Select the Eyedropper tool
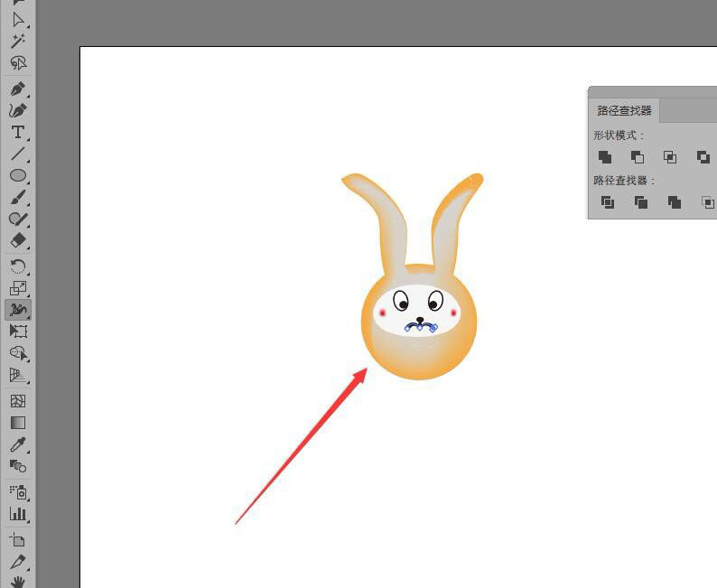Image resolution: width=717 pixels, height=588 pixels. click(x=18, y=444)
